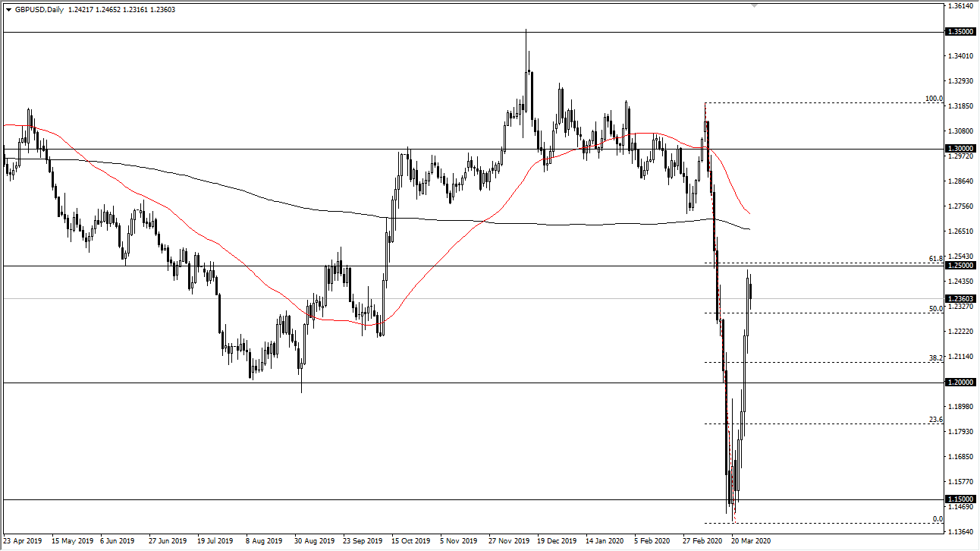Click the 19 Jul 2019 date label

(216, 542)
